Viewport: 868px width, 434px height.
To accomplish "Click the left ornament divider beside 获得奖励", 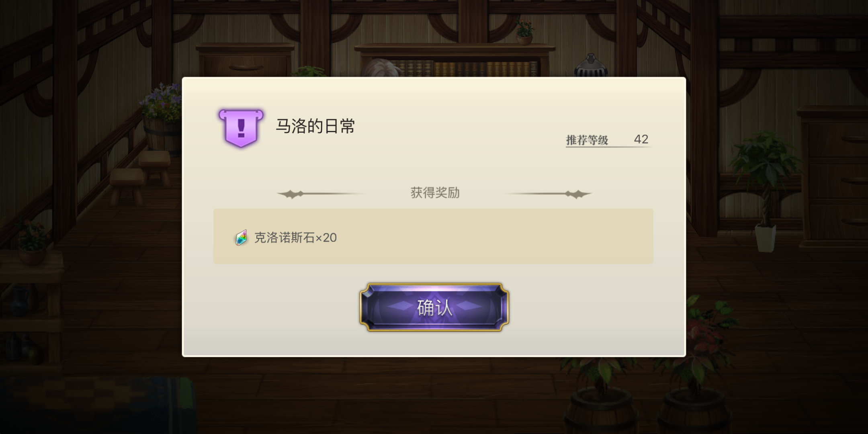I will (x=319, y=194).
